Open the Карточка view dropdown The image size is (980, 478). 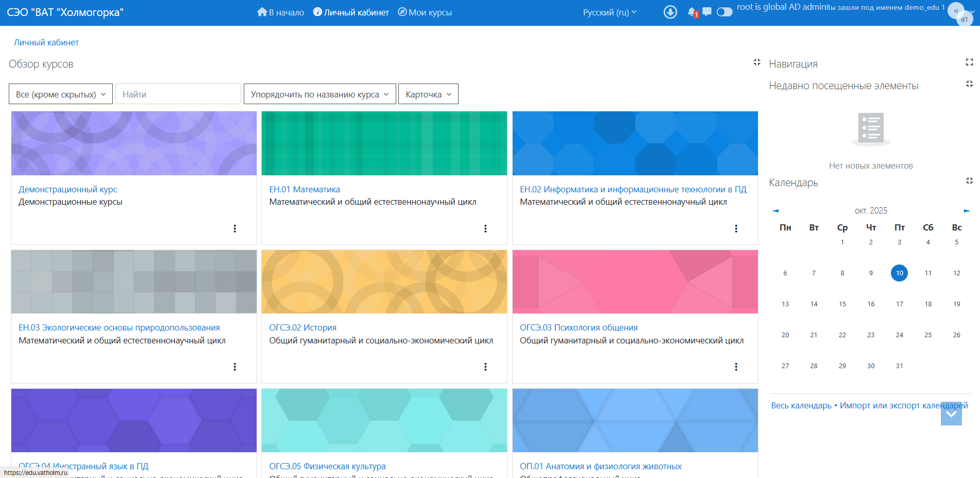[428, 94]
